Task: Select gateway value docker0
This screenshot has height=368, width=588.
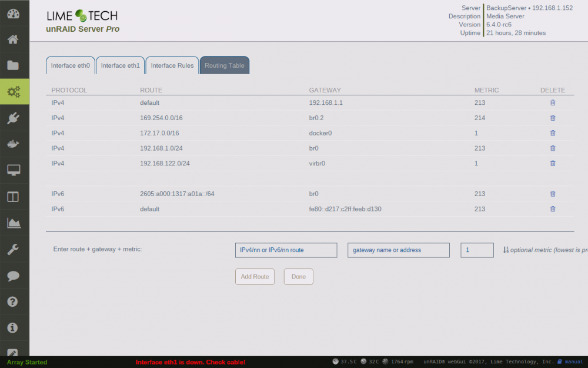Action: click(320, 133)
